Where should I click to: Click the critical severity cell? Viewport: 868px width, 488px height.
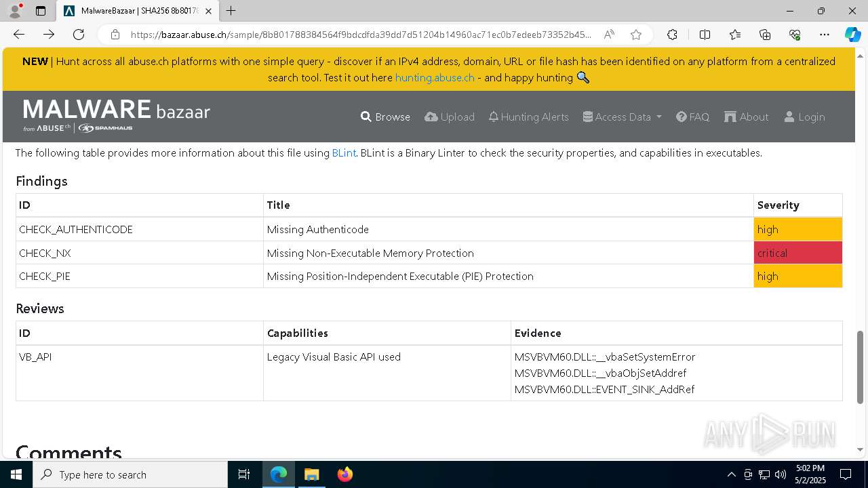coord(797,253)
